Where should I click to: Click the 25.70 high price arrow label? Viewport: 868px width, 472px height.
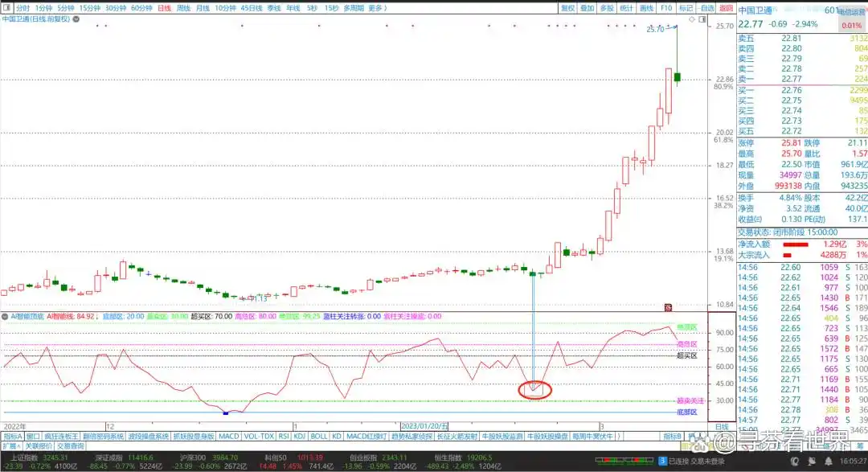click(x=657, y=29)
